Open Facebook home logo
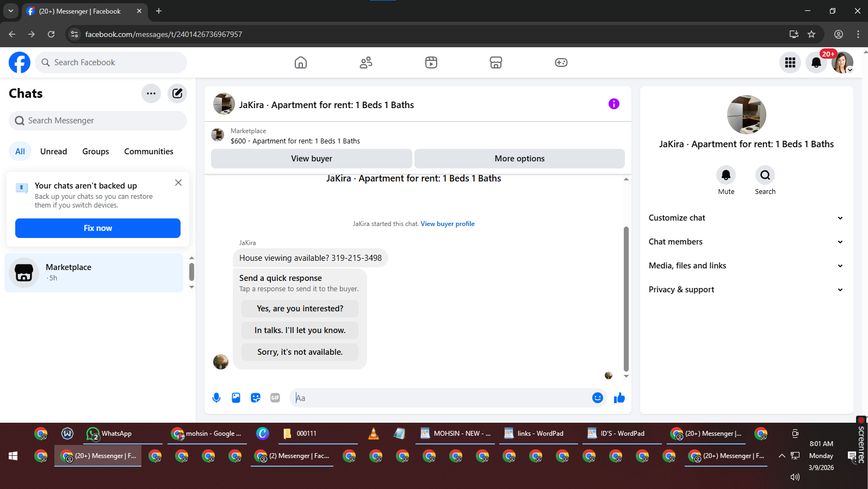The height and width of the screenshot is (489, 868). click(20, 62)
